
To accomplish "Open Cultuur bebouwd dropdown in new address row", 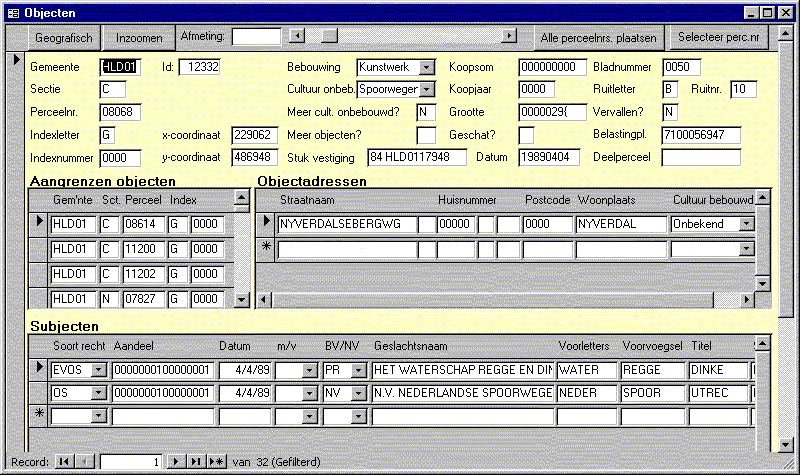I will (746, 249).
